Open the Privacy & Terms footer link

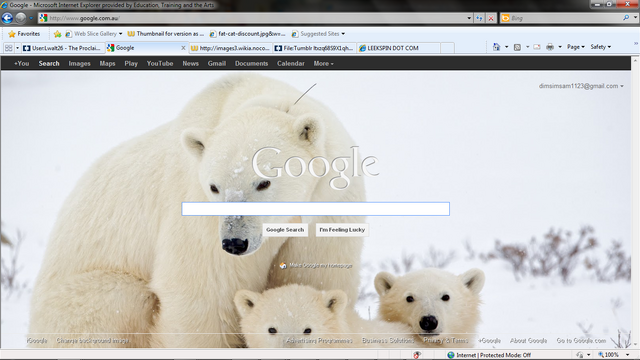pos(446,340)
